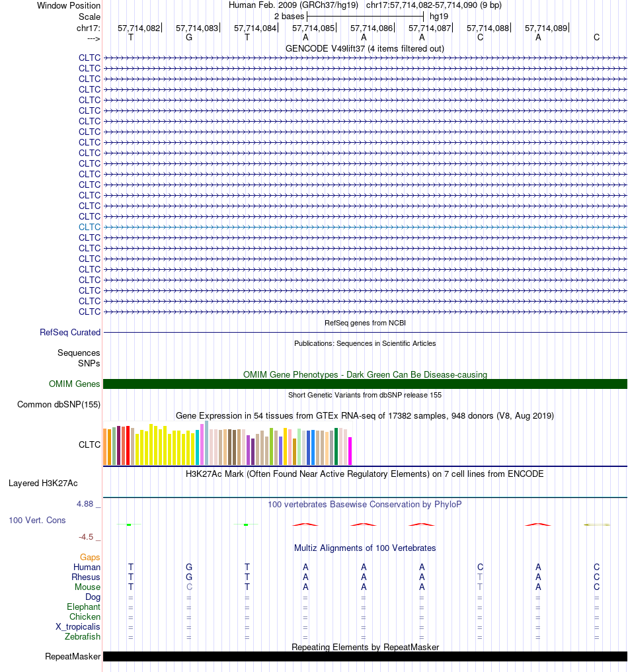Open Short Genetic Variants from dbSNP title
The height and width of the screenshot is (672, 628).
pos(364,395)
